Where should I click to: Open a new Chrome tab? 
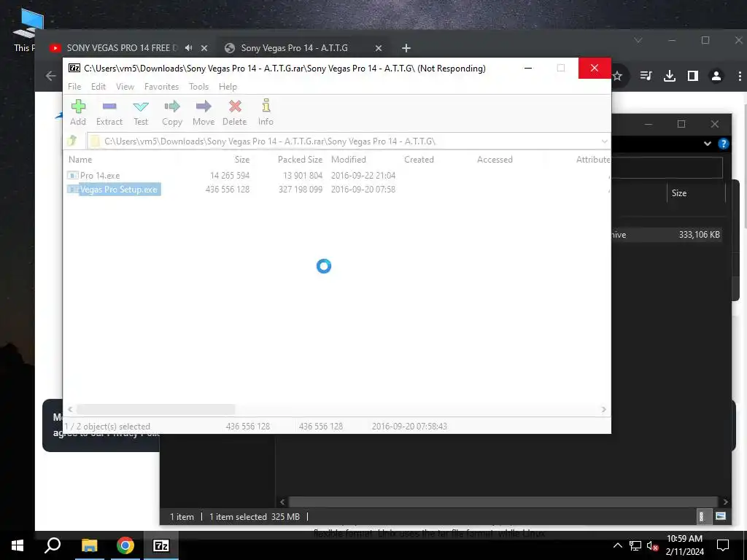pos(406,48)
